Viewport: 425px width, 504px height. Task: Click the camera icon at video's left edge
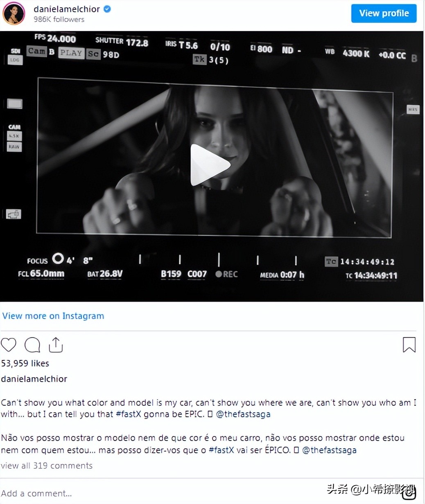pos(14,214)
